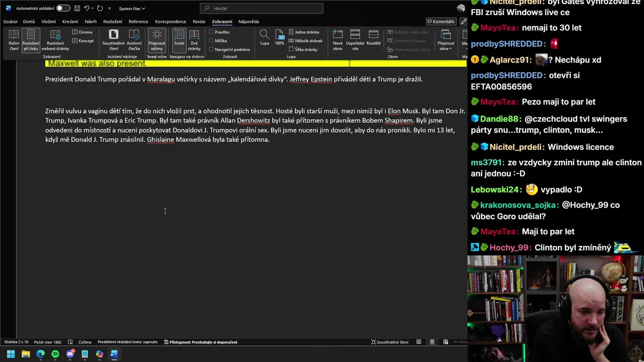This screenshot has height=362, width=644.
Task: Select Rozložení při tisku view
Action: coord(31,40)
